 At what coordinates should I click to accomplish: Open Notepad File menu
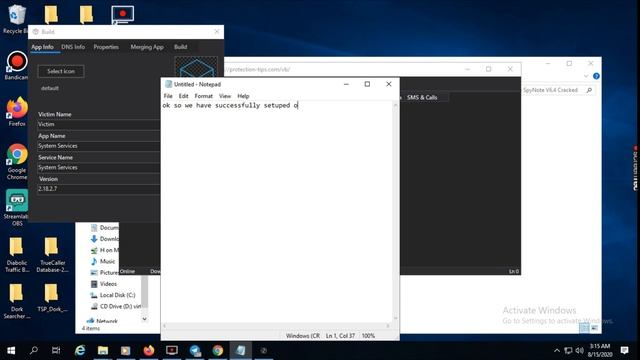pos(168,96)
